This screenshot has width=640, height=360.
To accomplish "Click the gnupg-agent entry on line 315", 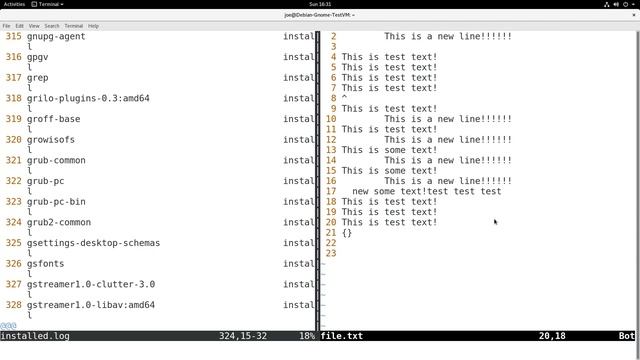I will [x=56, y=36].
